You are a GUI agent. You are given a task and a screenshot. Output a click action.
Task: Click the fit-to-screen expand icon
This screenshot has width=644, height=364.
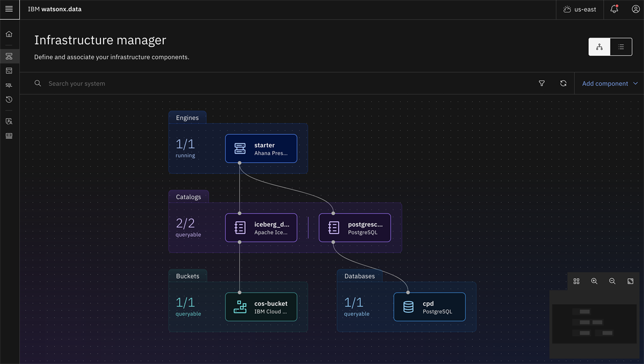[x=631, y=281]
